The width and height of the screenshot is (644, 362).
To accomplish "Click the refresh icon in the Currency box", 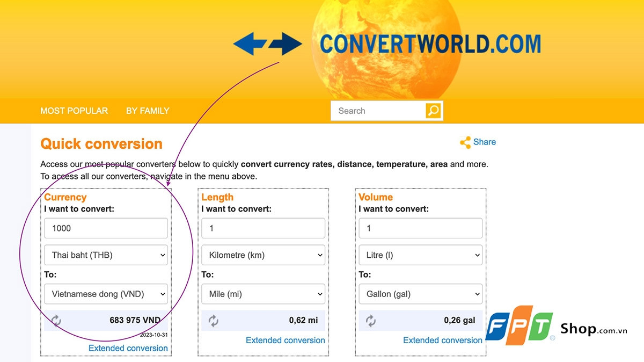I will pyautogui.click(x=55, y=320).
